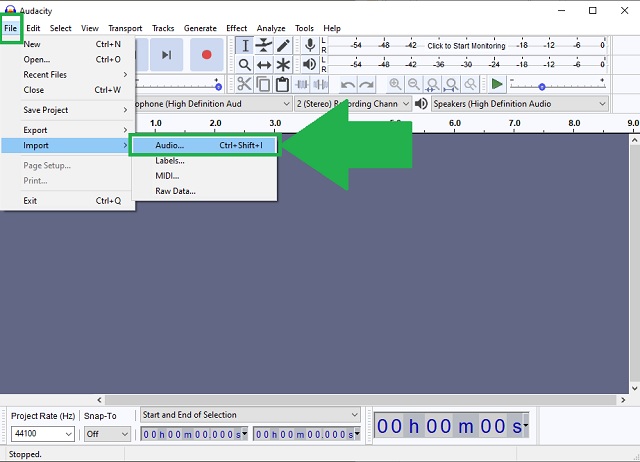This screenshot has height=462, width=640.
Task: Click the recording meter microphone icon
Action: pos(310,45)
